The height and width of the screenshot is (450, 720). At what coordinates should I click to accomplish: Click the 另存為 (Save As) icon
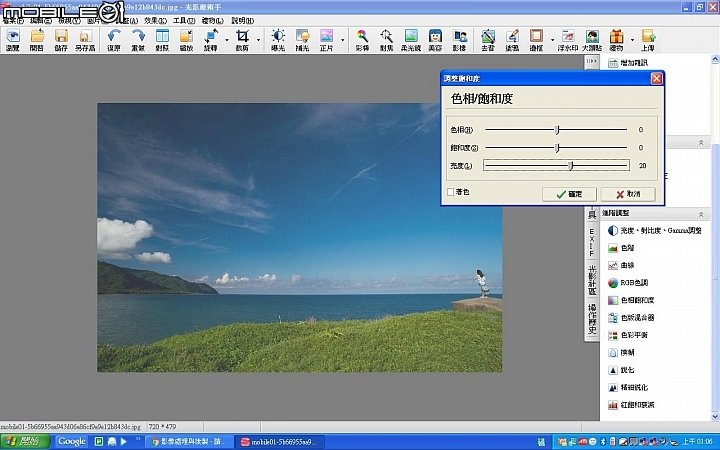[85, 40]
